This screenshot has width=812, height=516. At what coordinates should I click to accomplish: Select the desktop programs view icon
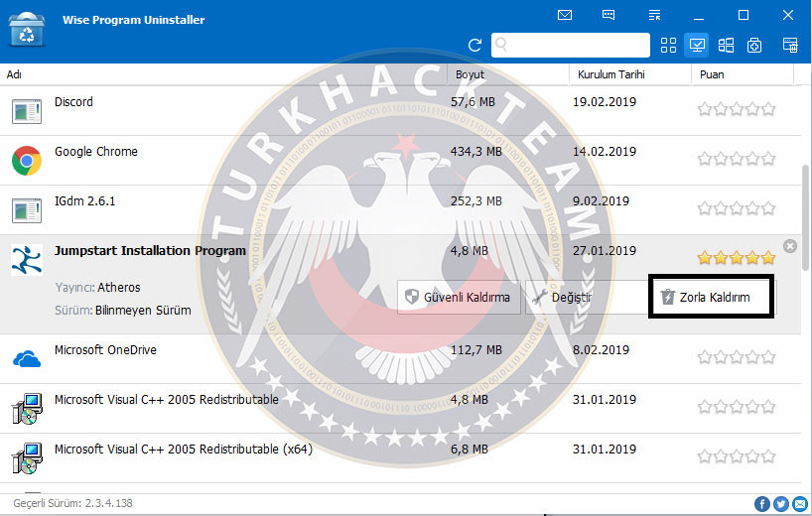pos(697,45)
